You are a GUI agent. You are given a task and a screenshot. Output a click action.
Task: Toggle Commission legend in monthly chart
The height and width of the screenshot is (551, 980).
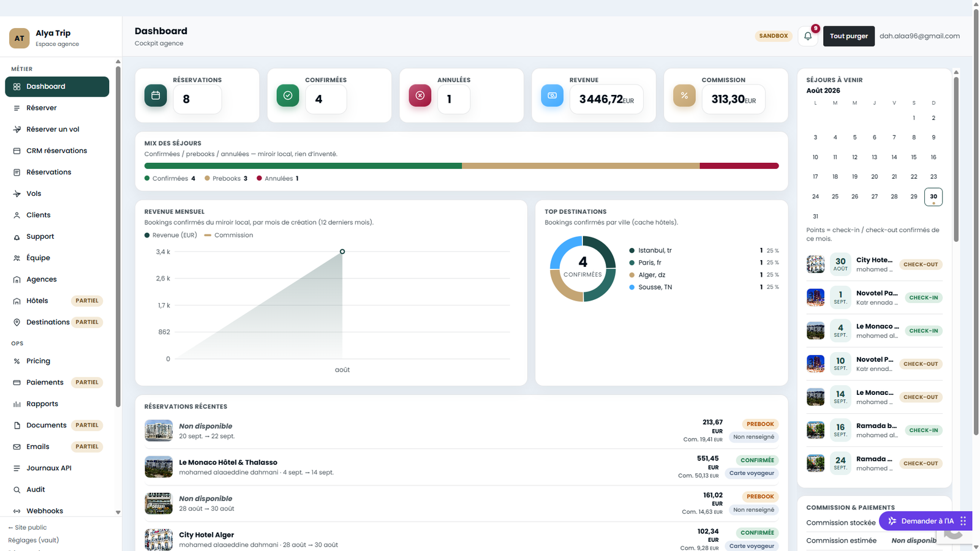click(x=228, y=235)
